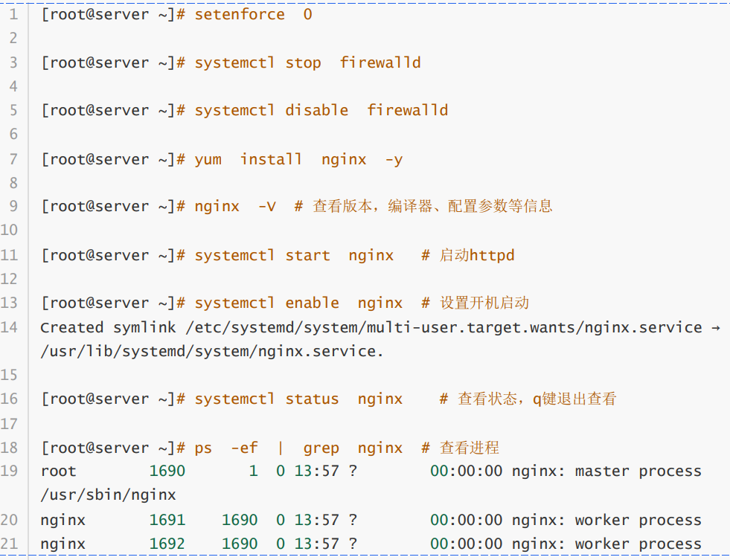Click the '/usr/sbin/nginx' path
Viewport: 730px width, 560px height.
[x=109, y=495]
